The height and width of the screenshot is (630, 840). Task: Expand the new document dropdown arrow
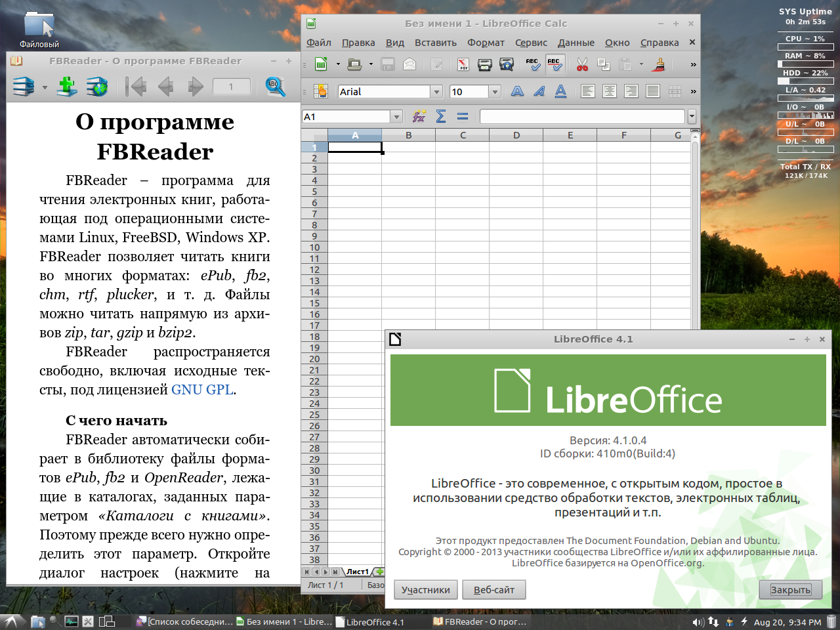point(337,64)
